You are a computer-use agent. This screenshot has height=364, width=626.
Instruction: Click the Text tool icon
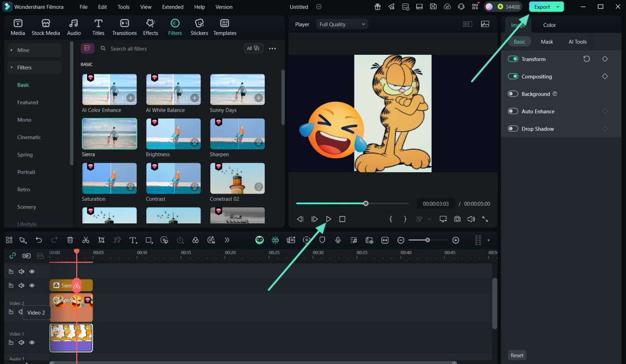(x=133, y=240)
